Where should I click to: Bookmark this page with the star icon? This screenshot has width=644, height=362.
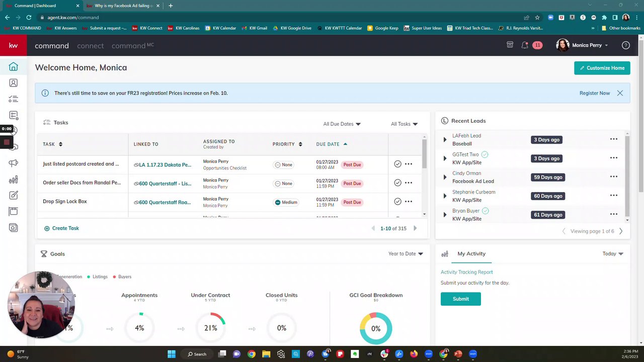click(x=537, y=17)
